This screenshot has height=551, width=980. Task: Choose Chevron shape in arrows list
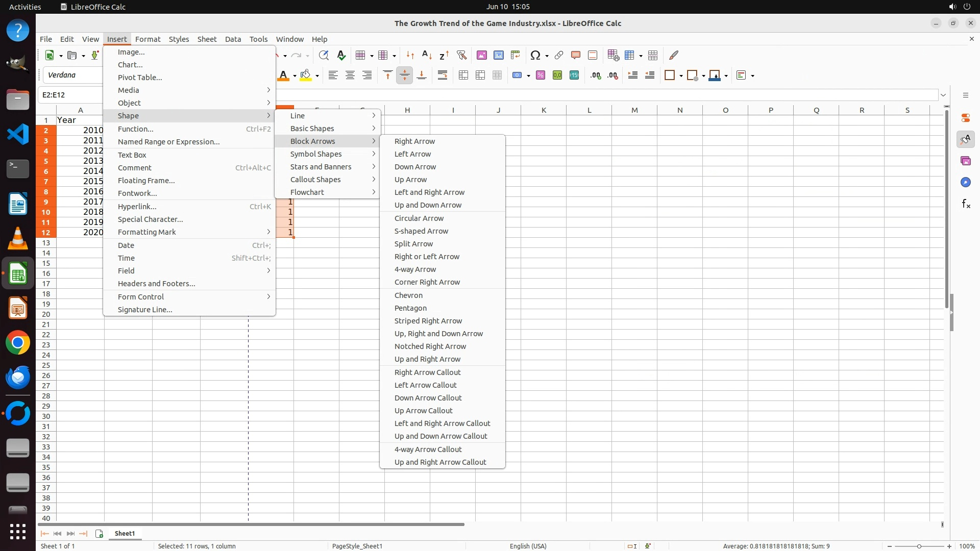408,295
